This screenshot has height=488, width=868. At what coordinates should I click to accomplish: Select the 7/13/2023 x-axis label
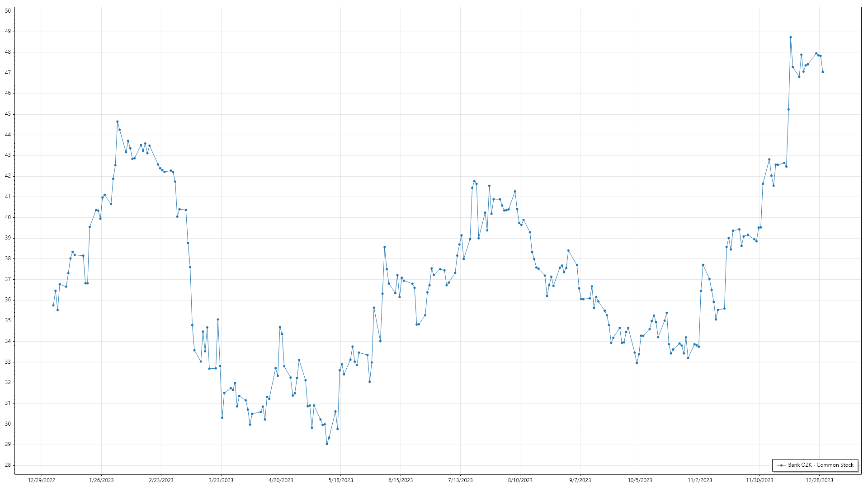click(x=460, y=480)
